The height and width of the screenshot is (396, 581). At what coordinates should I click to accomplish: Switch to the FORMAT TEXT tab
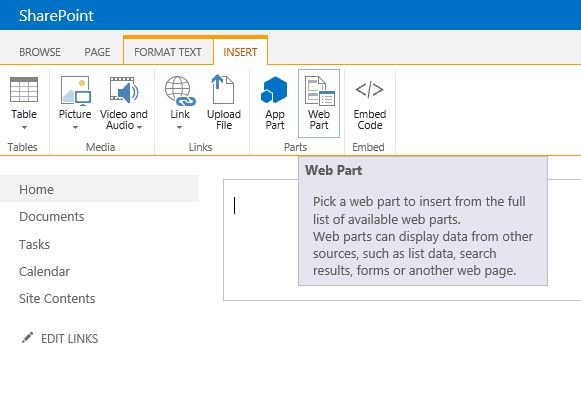168,52
